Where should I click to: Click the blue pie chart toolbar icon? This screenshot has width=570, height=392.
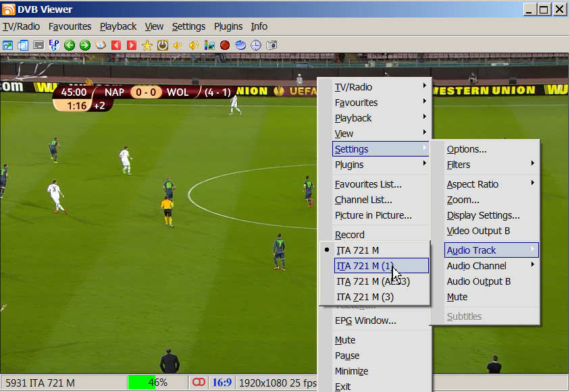pyautogui.click(x=240, y=45)
